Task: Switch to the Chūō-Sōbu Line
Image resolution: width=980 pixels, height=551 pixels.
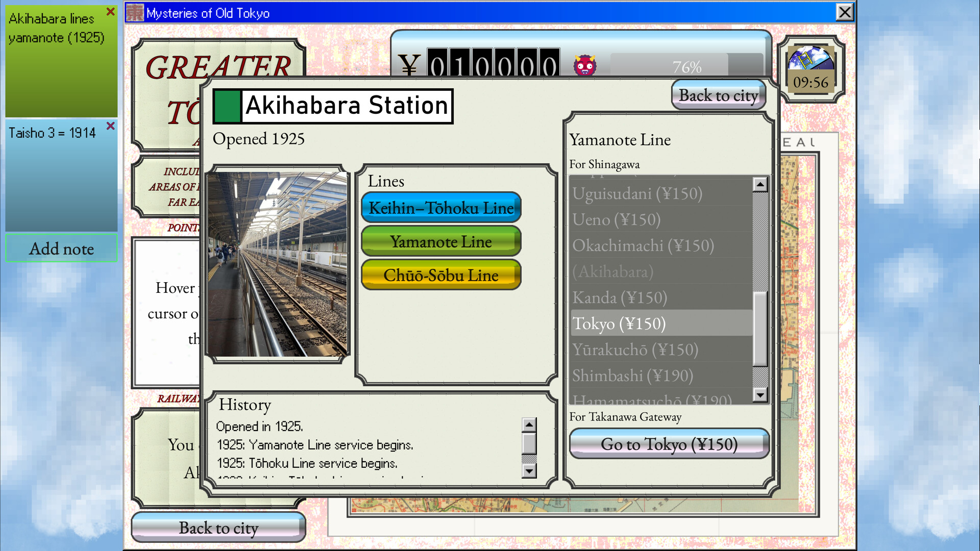Action: 441,275
